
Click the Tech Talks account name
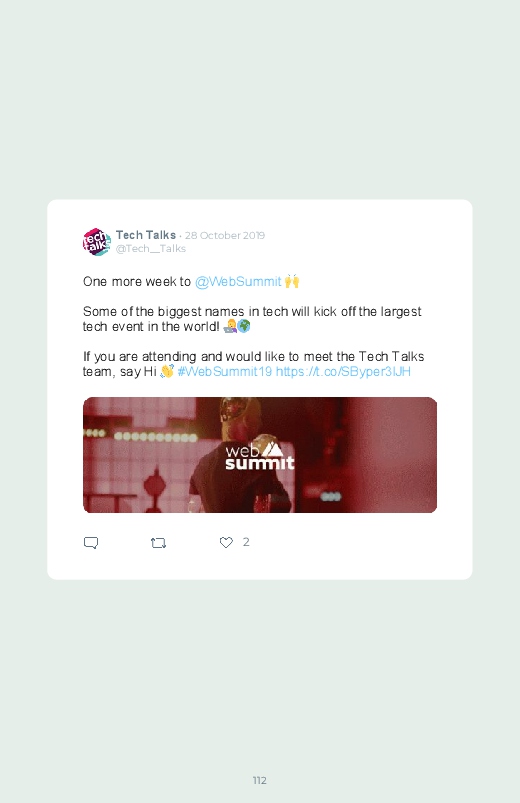click(x=146, y=235)
